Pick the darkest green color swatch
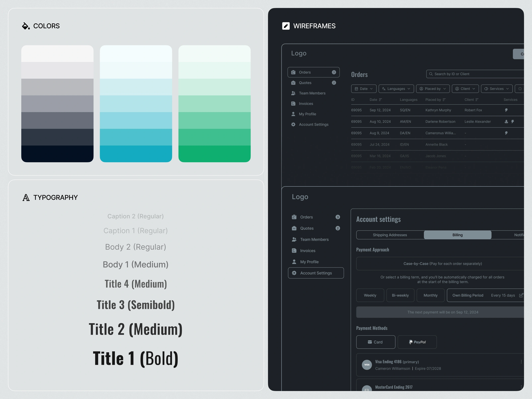Screen dimensions: 532x399 pyautogui.click(x=214, y=154)
